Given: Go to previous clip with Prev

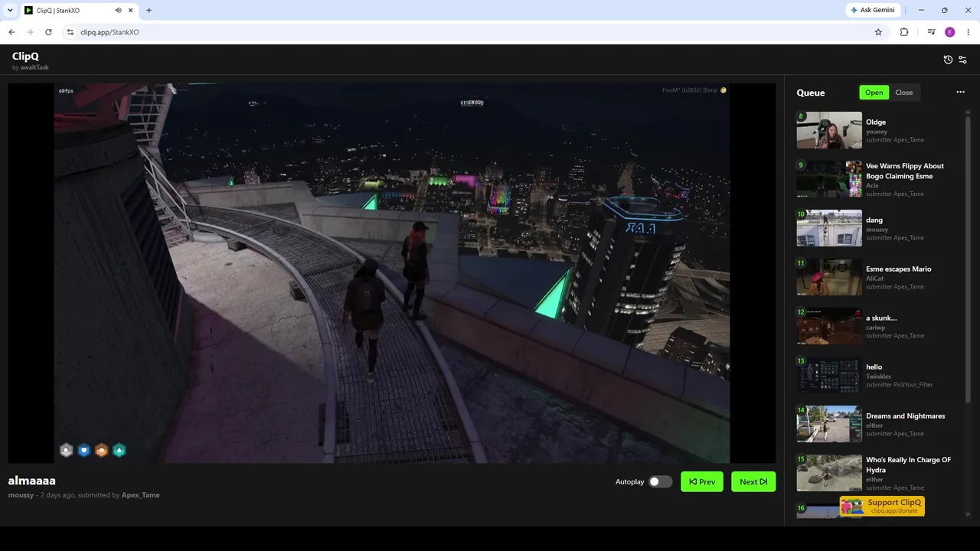Looking at the screenshot, I should click(702, 481).
